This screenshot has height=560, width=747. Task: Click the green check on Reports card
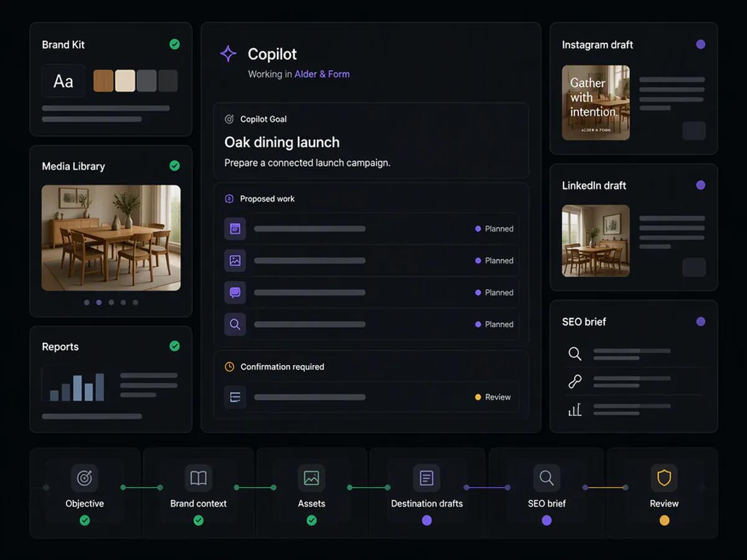[x=175, y=346]
